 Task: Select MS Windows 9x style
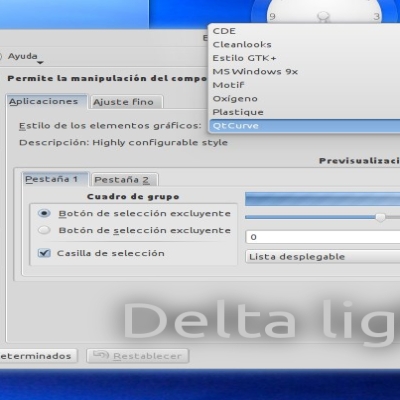(x=305, y=72)
